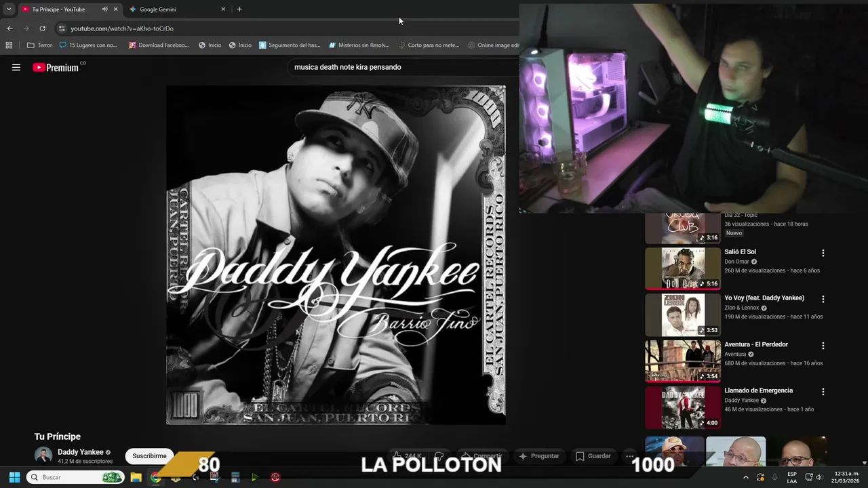The width and height of the screenshot is (868, 488).
Task: Open the Corto para no mete... bookmark
Action: [429, 45]
